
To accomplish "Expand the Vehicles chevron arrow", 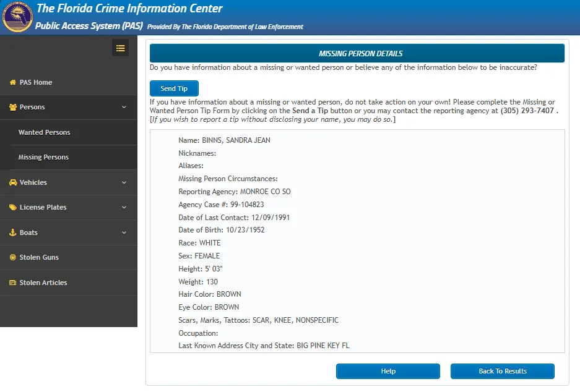I will coord(124,182).
